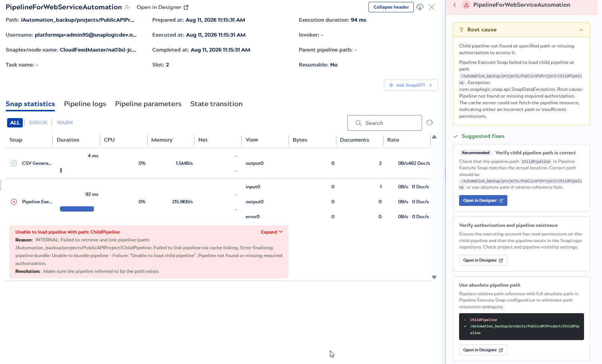
Task: Click the input0 view entry
Action: [253, 187]
